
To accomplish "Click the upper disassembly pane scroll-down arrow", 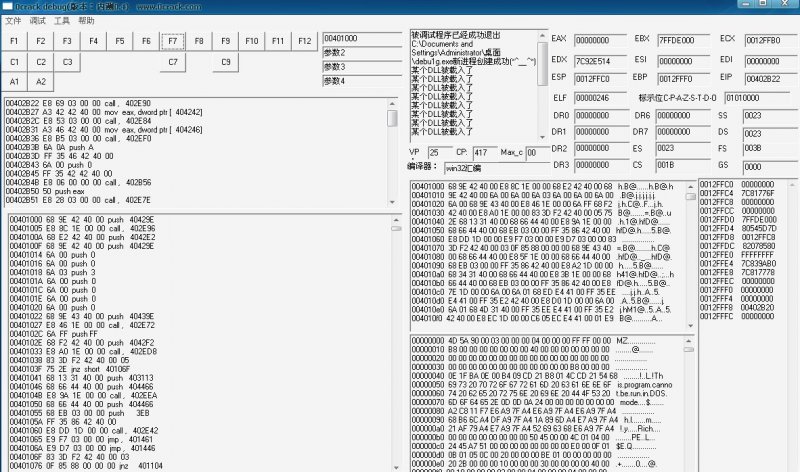I will pos(392,202).
